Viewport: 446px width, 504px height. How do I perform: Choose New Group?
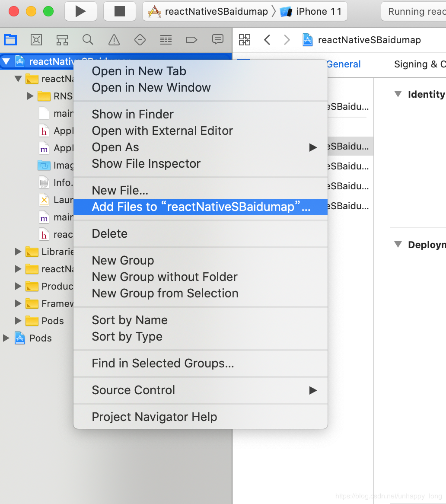pyautogui.click(x=201, y=260)
